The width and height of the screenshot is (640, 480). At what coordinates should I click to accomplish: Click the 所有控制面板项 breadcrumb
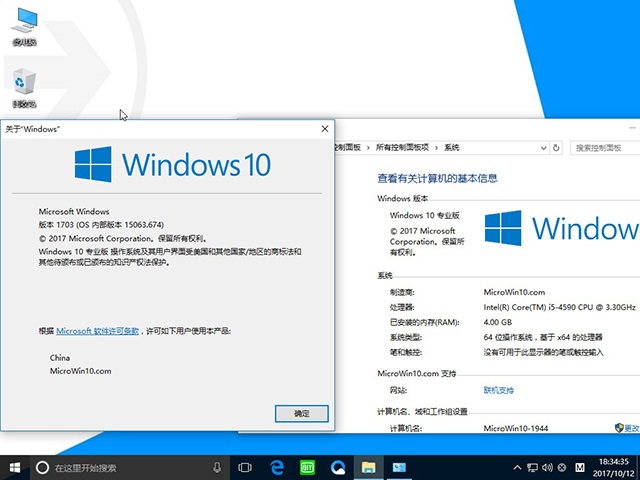[x=402, y=147]
